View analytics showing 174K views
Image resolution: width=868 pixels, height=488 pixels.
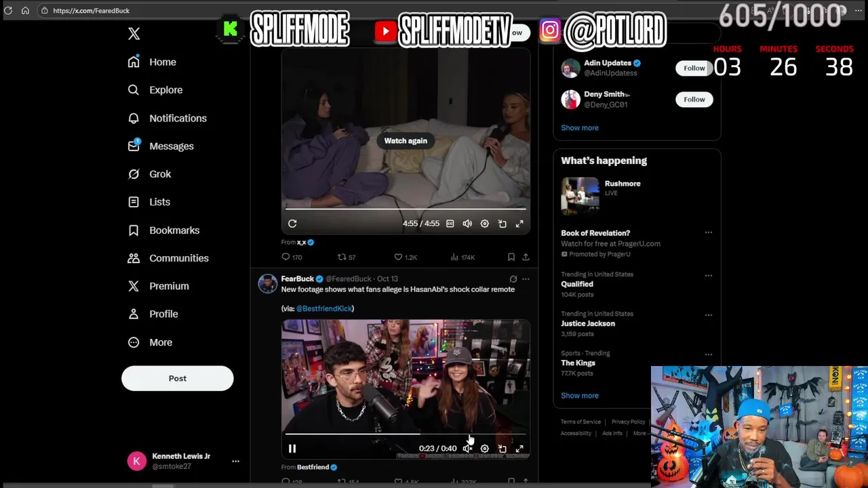462,257
